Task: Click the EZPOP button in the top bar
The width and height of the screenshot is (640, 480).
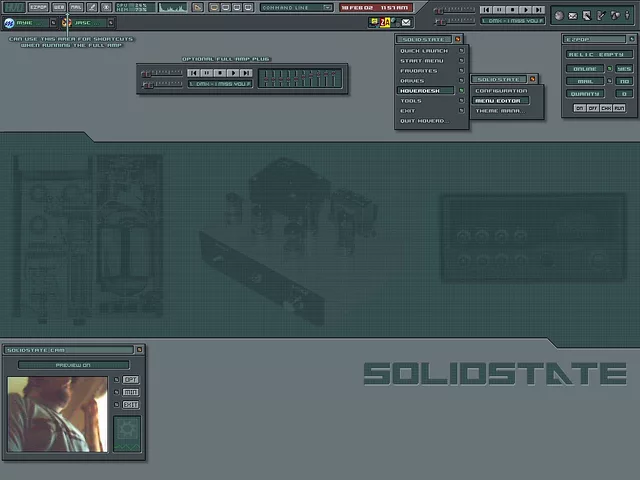Action: coord(38,7)
